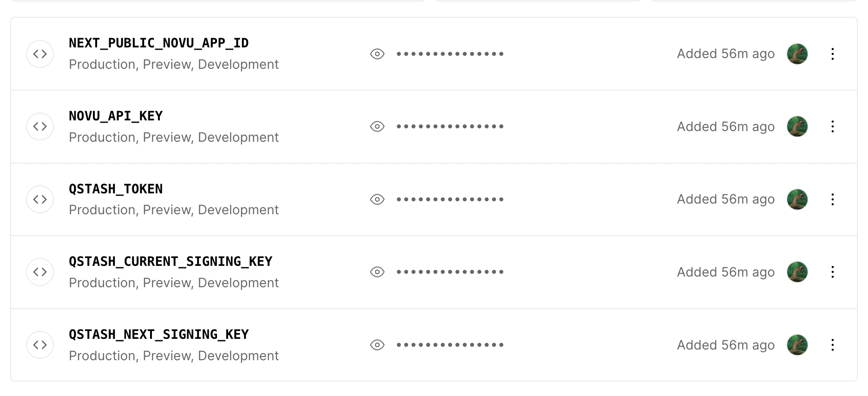Click user avatar on NEXT_PUBLIC_NOVU_APP_ID row

coord(797,54)
